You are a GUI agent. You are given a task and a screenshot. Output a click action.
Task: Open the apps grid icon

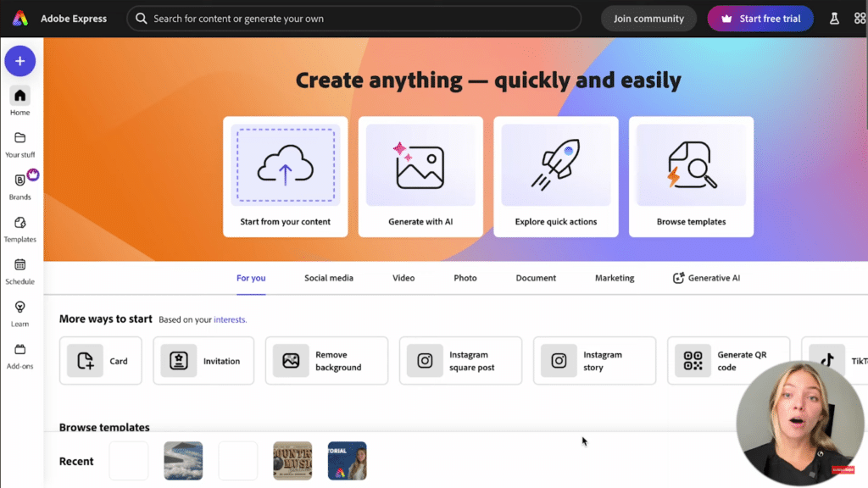click(860, 19)
